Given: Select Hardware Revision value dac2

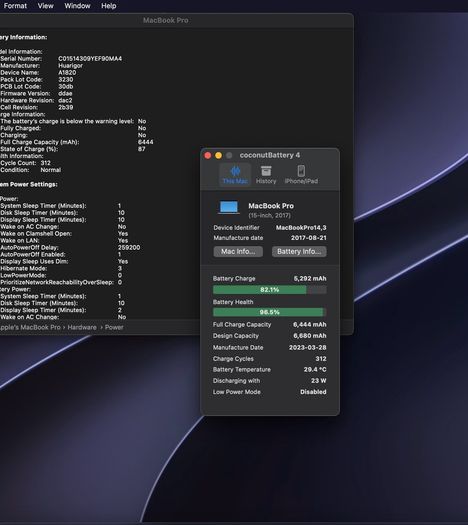Looking at the screenshot, I should [x=65, y=100].
